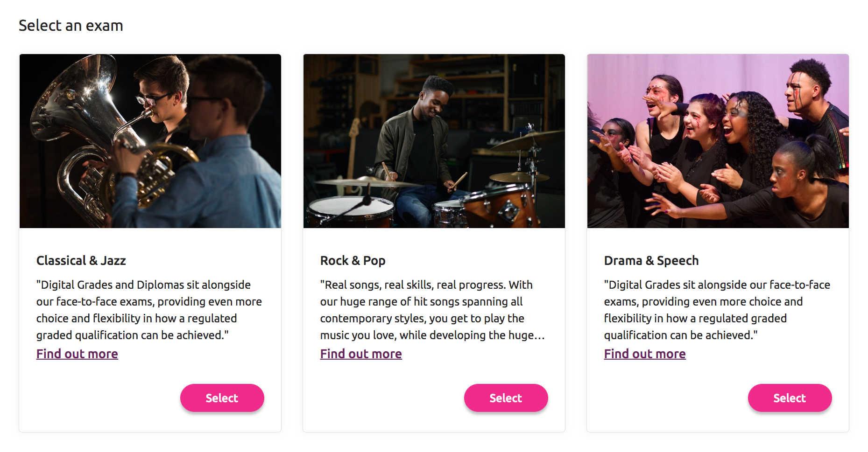This screenshot has width=868, height=452.
Task: Click the large cymbal beside the drummer
Action: pyautogui.click(x=528, y=140)
